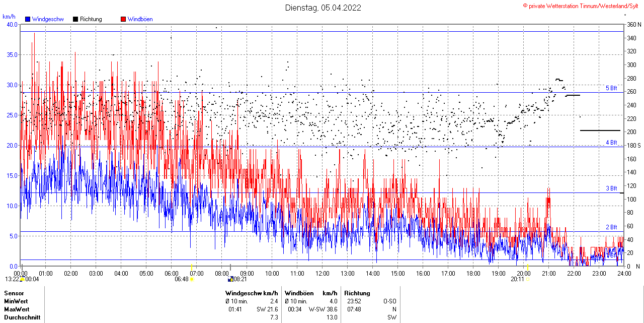The image size is (644, 323).
Task: Click the 5.0 value on speed axis
Action: click(x=13, y=236)
